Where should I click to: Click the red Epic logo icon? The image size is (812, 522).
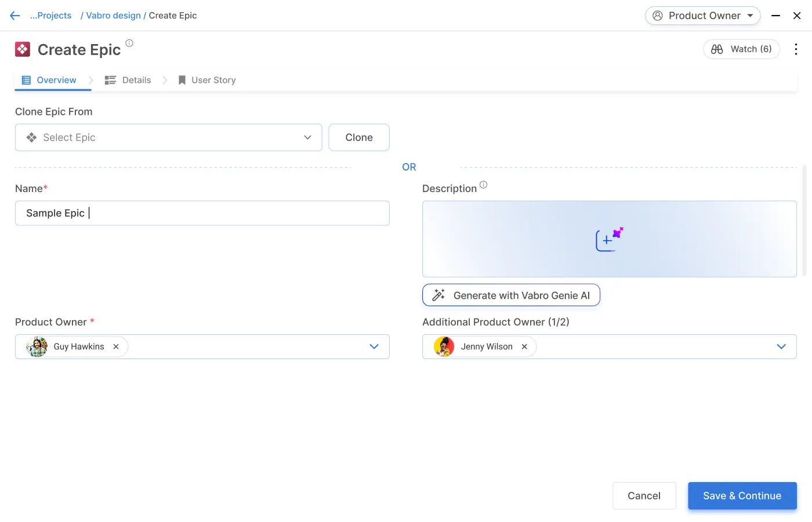coord(23,49)
